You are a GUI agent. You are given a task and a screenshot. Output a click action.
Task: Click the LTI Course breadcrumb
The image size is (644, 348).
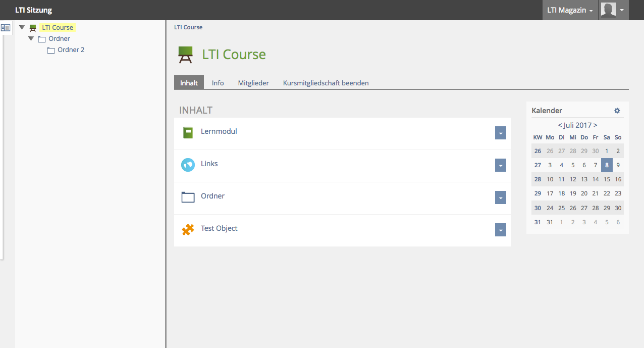[188, 27]
